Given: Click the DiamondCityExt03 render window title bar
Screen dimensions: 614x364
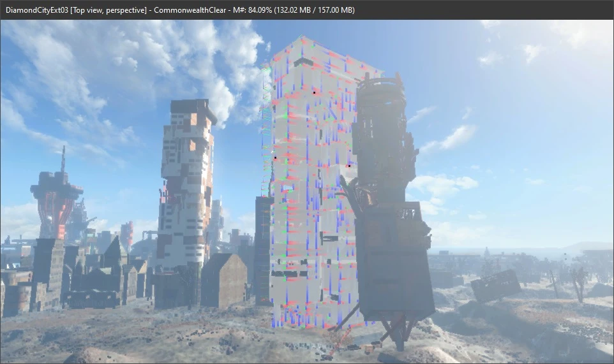Looking at the screenshot, I should [x=307, y=10].
